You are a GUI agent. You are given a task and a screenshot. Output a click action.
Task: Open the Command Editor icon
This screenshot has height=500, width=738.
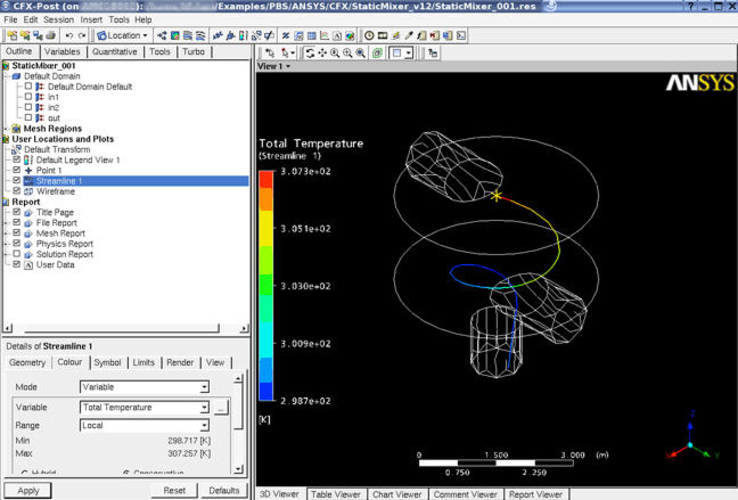click(x=461, y=35)
